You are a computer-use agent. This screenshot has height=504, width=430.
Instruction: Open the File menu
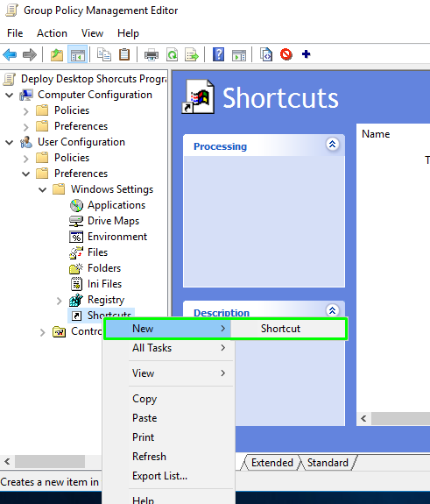tap(15, 33)
